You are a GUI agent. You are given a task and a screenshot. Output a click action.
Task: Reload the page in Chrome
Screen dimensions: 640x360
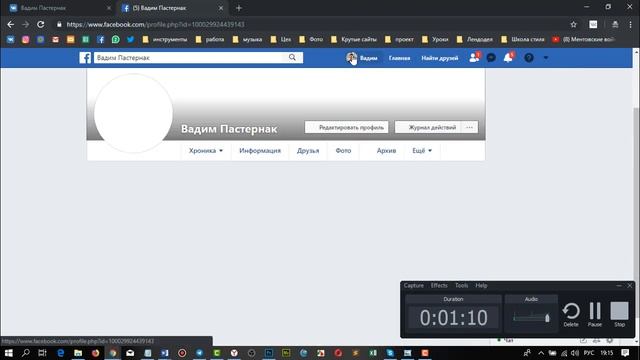tap(40, 24)
